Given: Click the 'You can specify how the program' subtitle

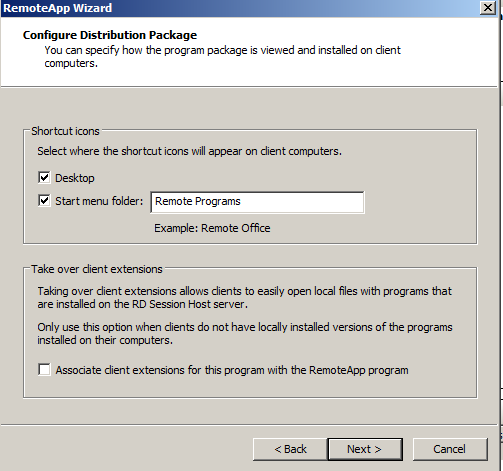Looking at the screenshot, I should [x=222, y=56].
